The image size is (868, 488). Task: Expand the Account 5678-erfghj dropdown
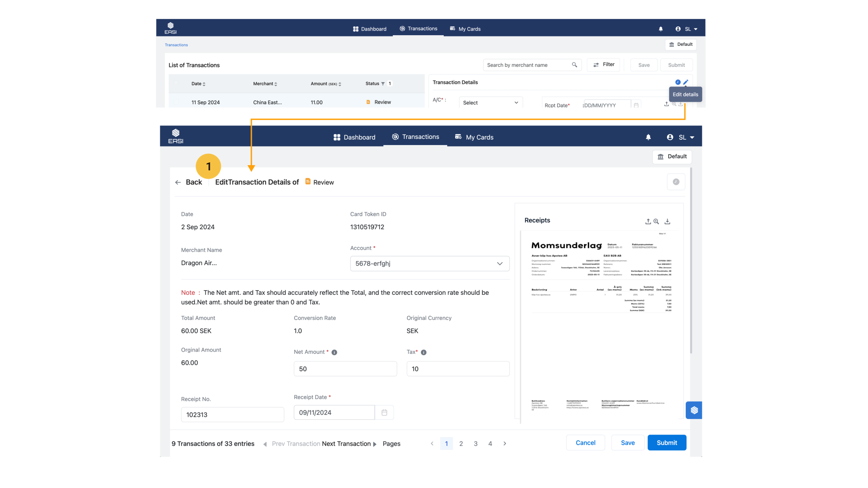(x=429, y=263)
